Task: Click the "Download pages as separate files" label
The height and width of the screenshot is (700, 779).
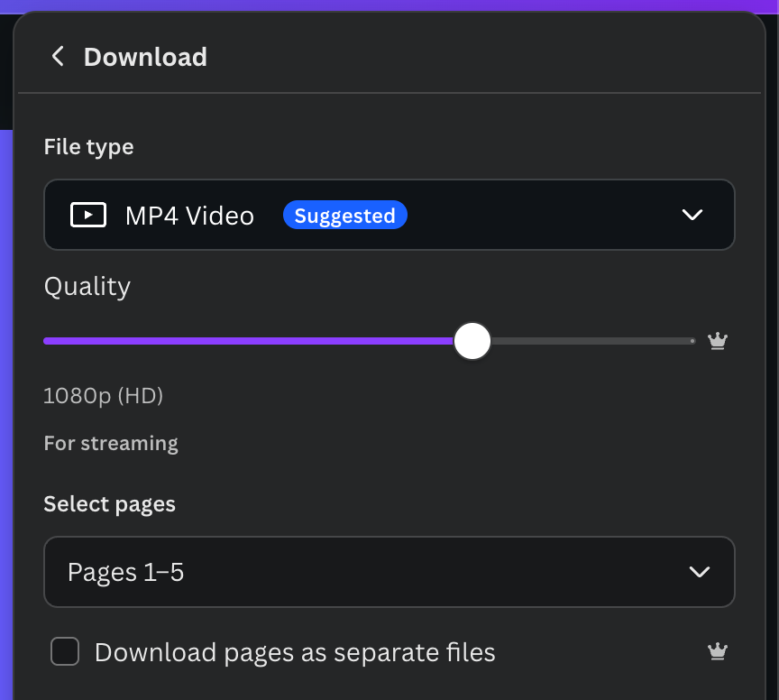Action: click(295, 652)
